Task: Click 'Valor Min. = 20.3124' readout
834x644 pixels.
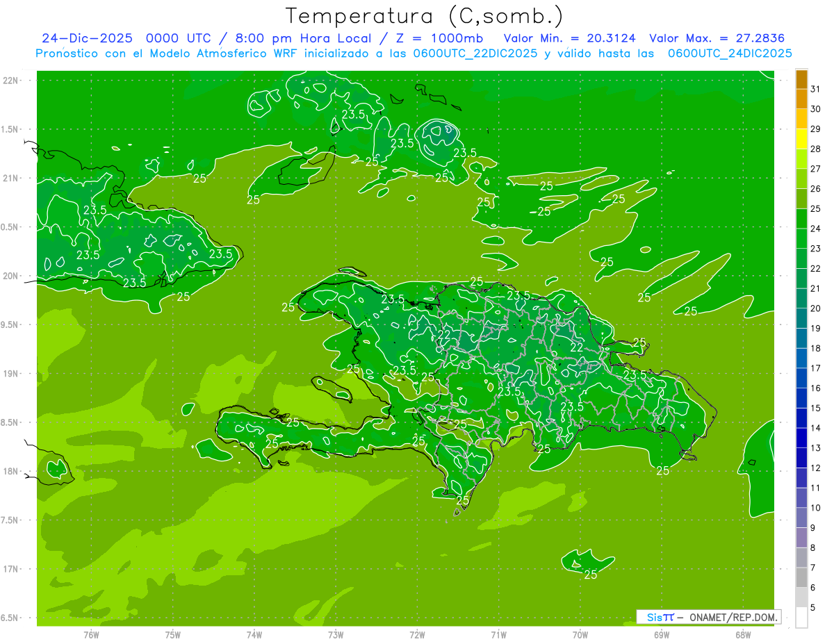Action: [570, 38]
